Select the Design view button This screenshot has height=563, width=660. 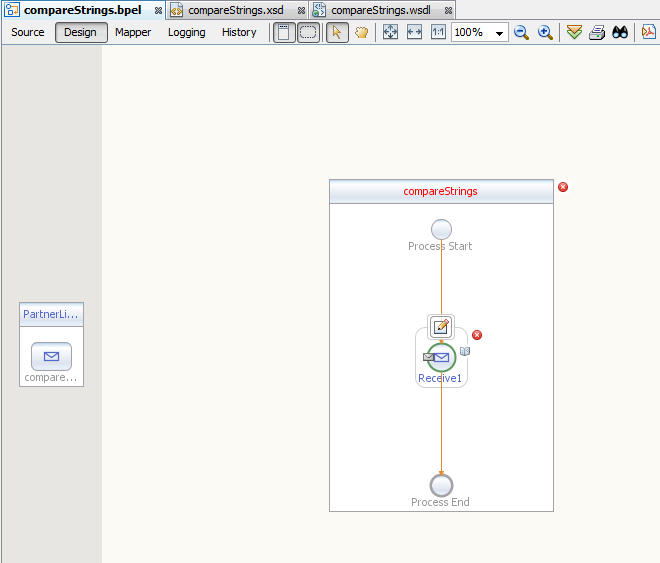coord(81,32)
